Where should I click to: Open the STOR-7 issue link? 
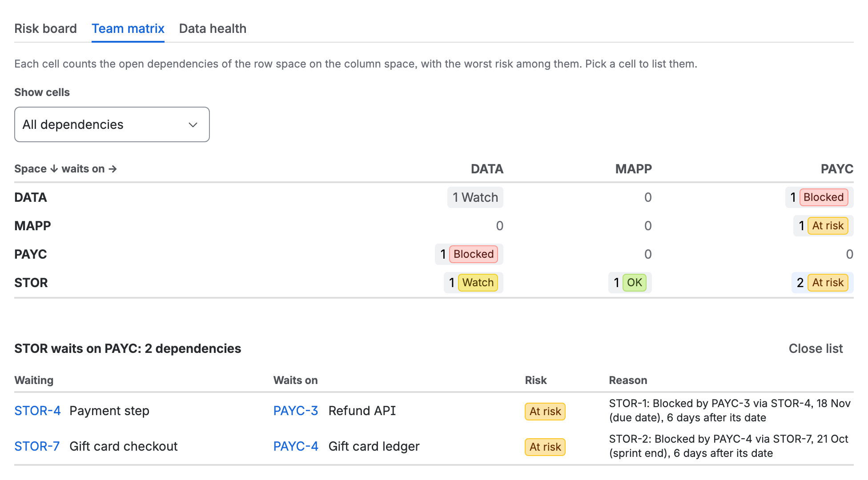[x=37, y=446]
